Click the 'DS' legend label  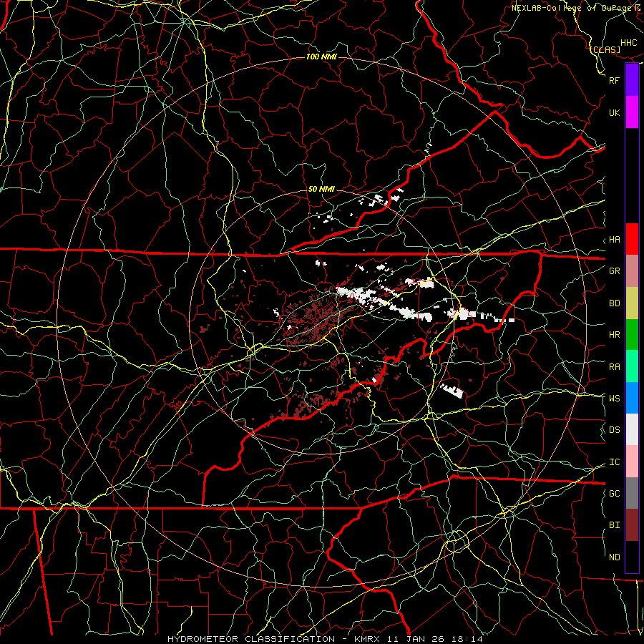614,430
